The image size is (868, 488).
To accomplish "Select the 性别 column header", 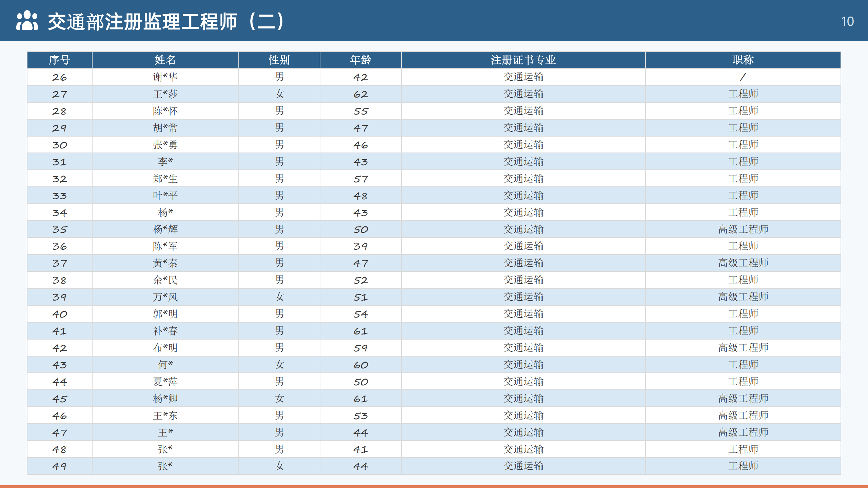I will pos(279,60).
